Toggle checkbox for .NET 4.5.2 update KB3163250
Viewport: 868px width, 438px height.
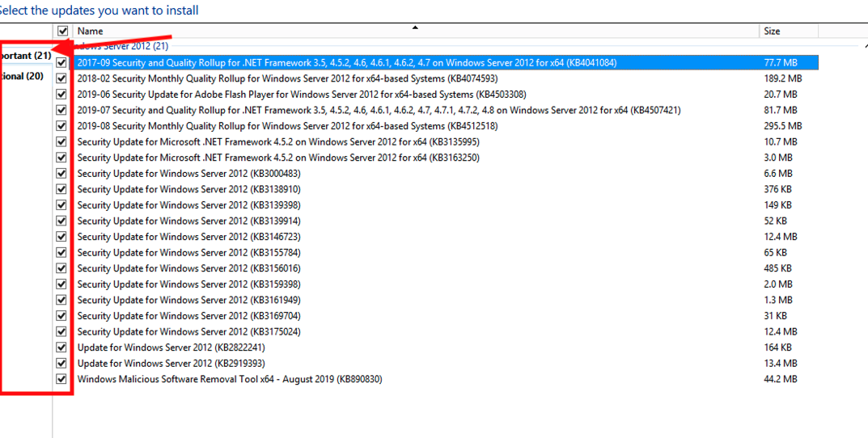click(x=61, y=158)
